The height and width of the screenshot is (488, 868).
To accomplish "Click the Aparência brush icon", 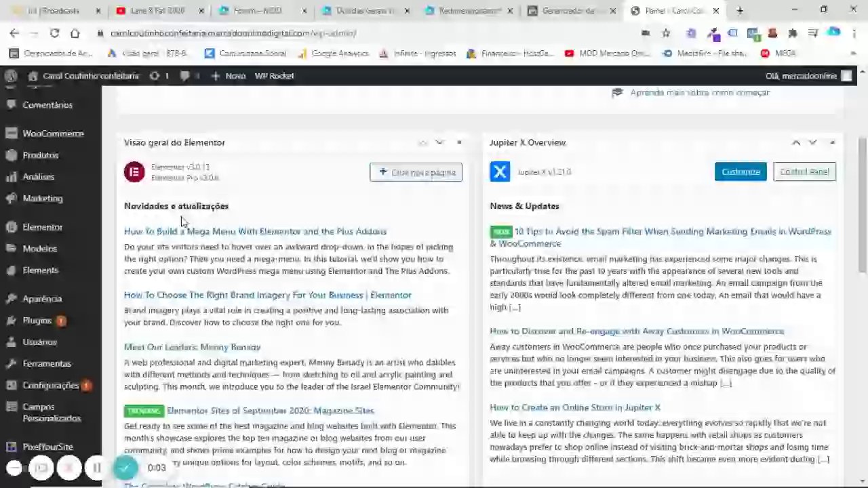I will click(x=11, y=299).
